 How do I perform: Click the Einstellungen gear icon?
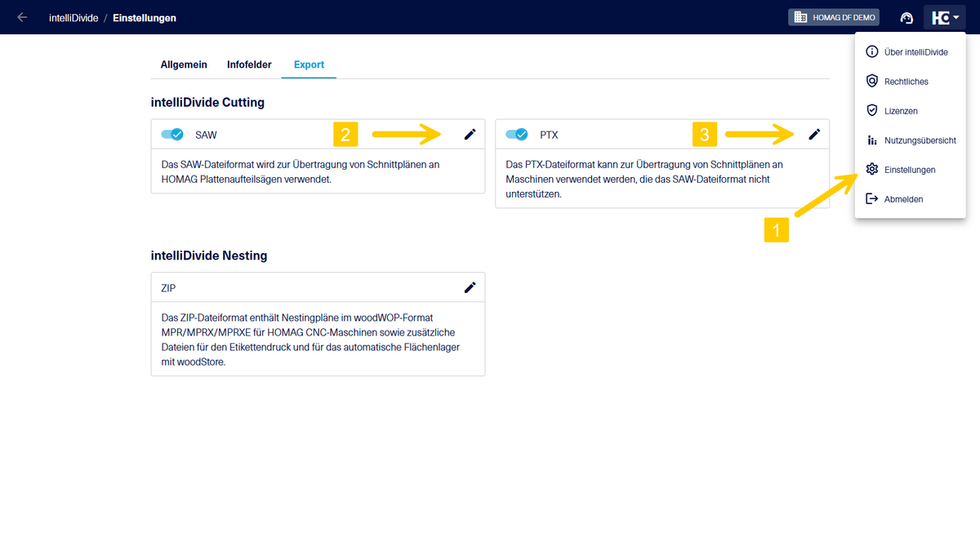(871, 170)
